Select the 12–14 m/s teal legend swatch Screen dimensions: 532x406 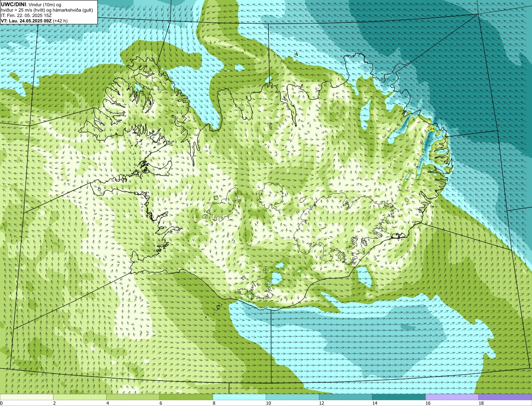coord(346,397)
